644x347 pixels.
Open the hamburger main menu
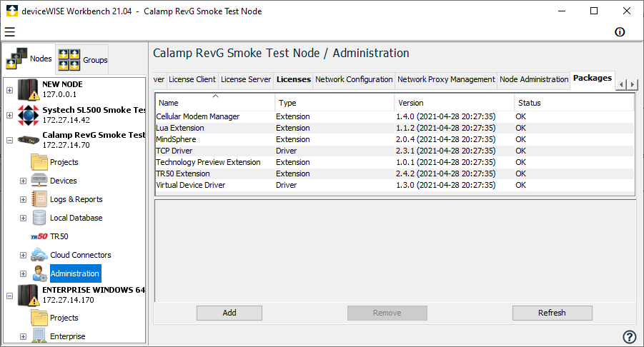coord(10,31)
